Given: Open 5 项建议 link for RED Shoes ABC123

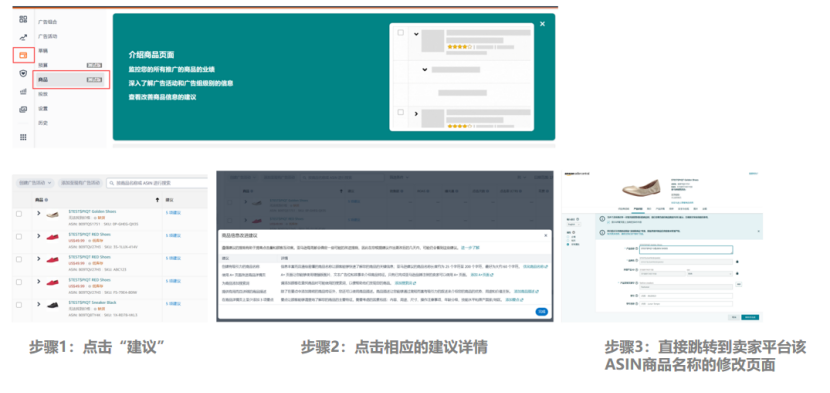Looking at the screenshot, I should coord(174,258).
